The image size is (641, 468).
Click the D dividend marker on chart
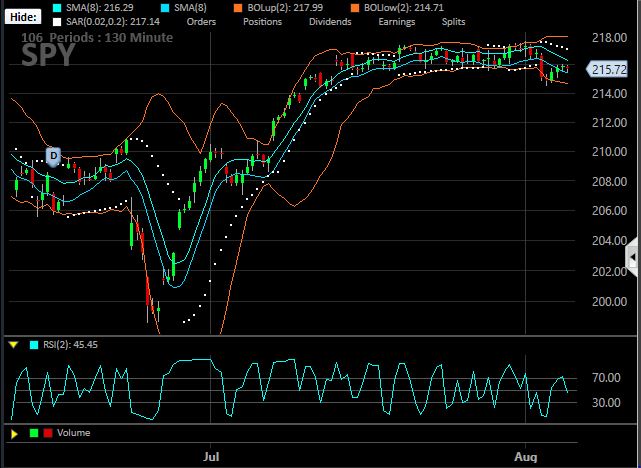pyautogui.click(x=54, y=157)
